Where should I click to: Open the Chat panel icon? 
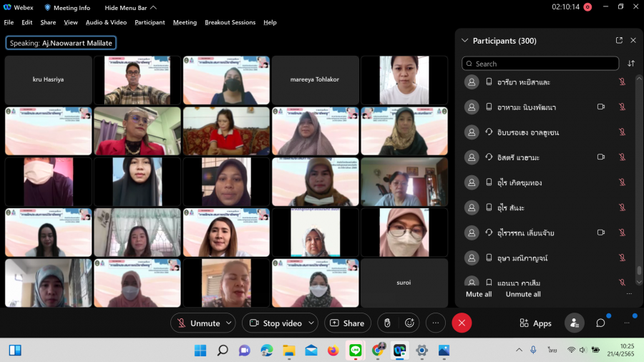(600, 323)
